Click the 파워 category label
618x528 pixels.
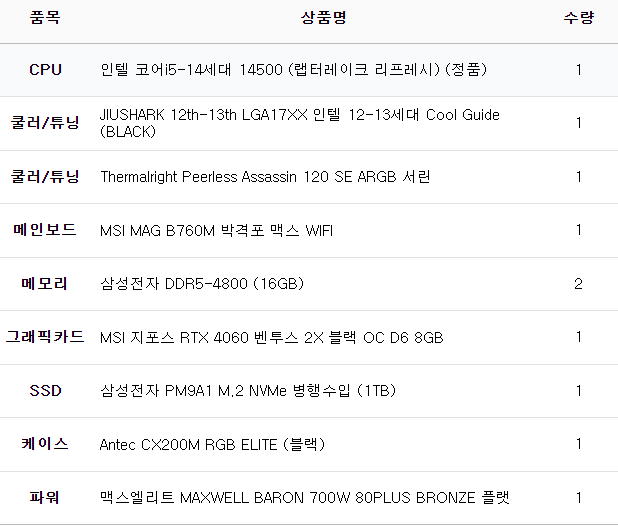[45, 497]
